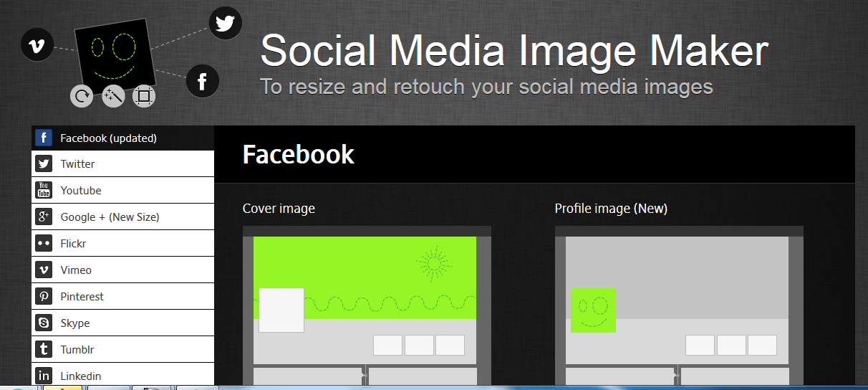Click the magic wand retouch icon
Screen dimensions: 868x390
coord(113,95)
